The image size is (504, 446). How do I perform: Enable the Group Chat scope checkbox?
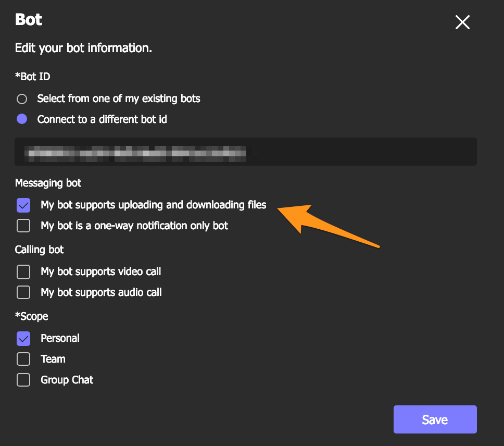pos(23,380)
